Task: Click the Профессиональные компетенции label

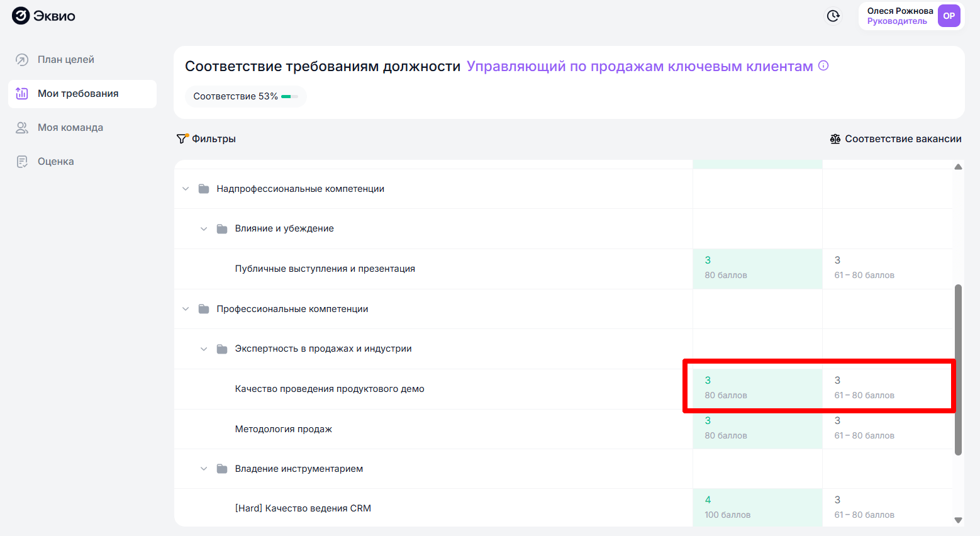Action: point(292,309)
